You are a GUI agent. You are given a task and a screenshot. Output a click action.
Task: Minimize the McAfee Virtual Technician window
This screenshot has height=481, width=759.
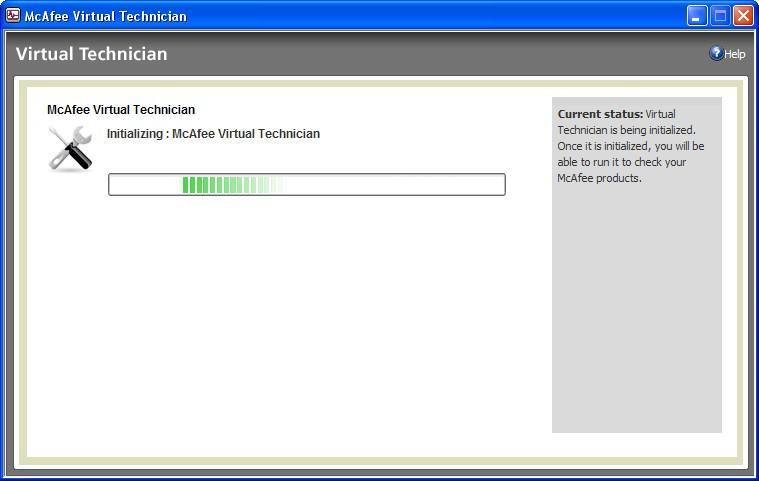pos(697,16)
